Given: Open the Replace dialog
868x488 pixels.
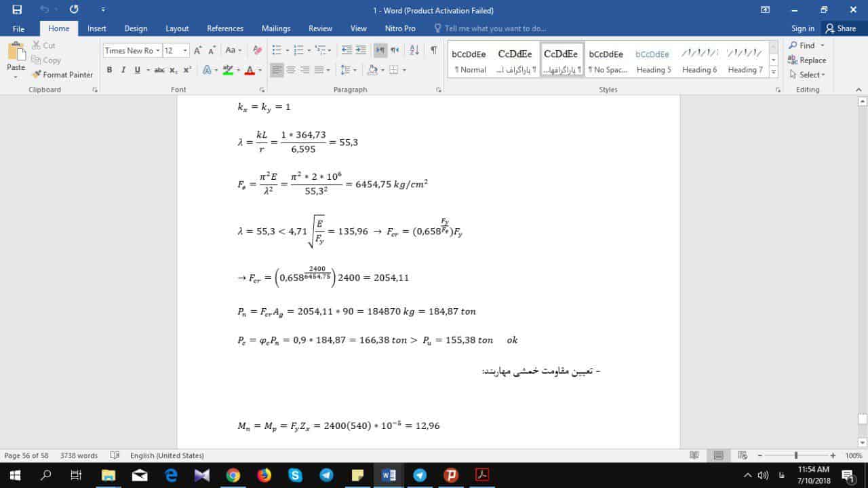Looking at the screenshot, I should (807, 60).
